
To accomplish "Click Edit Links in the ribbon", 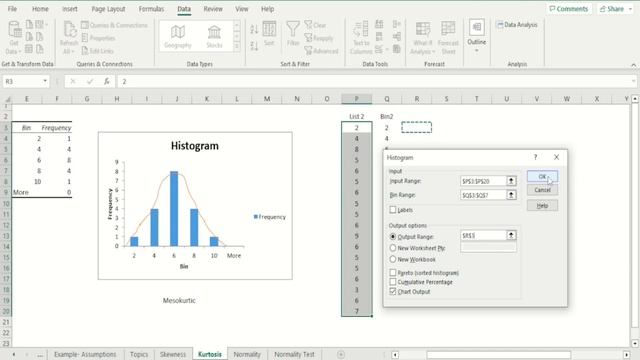I will (98, 51).
